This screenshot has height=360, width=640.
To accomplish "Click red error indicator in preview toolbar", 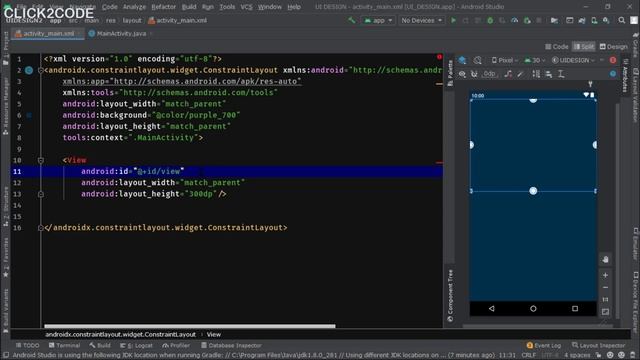I will click(613, 60).
